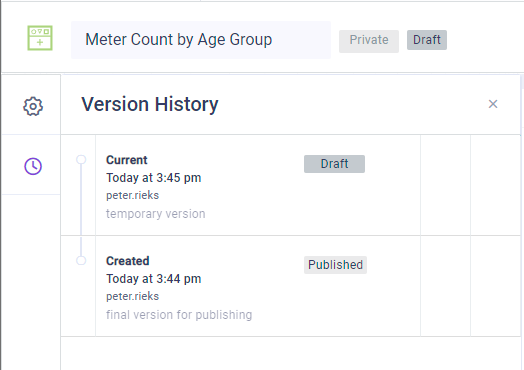This screenshot has width=524, height=370.
Task: Close the Version History panel
Action: pos(493,104)
